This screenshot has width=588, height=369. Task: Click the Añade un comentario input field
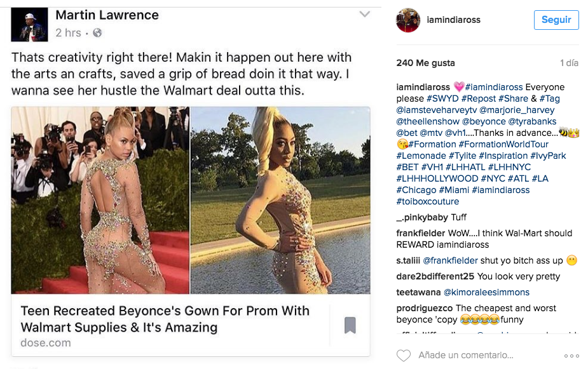tap(465, 355)
